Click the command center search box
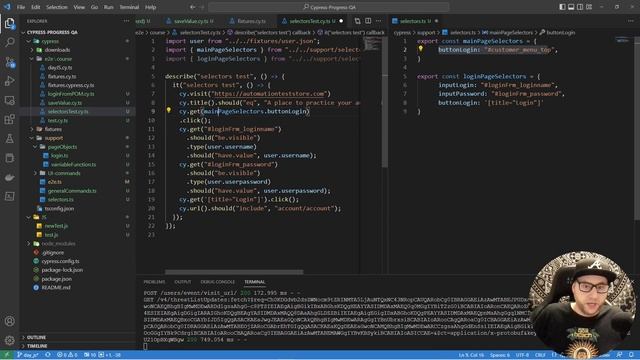Screen dimensions: 640x360 pyautogui.click(x=329, y=7)
